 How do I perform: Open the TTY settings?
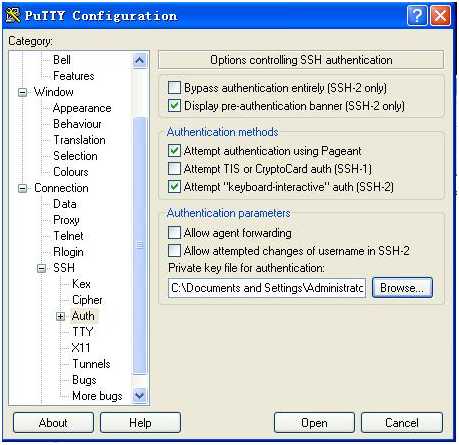pos(83,332)
